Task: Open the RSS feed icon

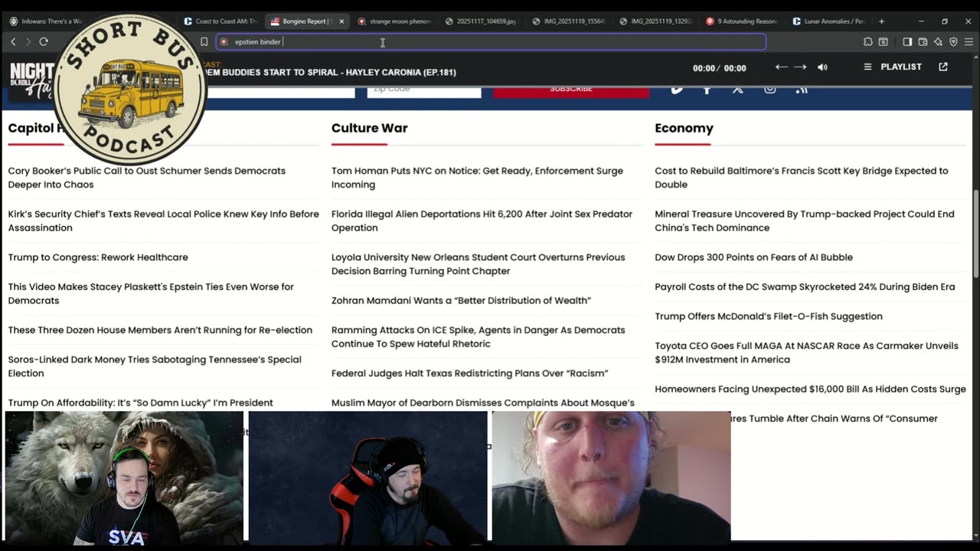Action: tap(802, 89)
